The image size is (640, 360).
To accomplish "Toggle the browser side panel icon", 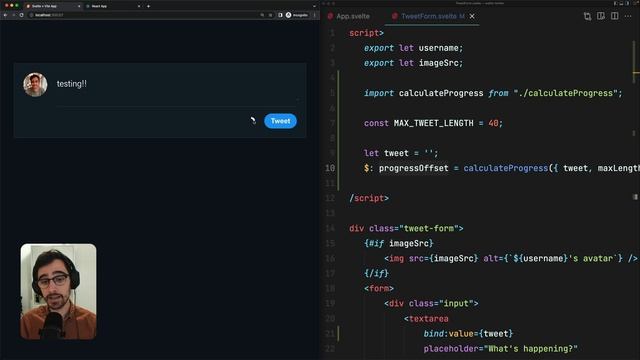I will [x=280, y=15].
